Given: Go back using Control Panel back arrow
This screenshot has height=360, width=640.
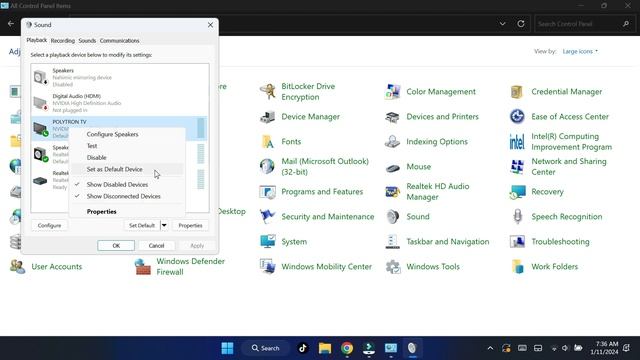Looking at the screenshot, I should 11,24.
